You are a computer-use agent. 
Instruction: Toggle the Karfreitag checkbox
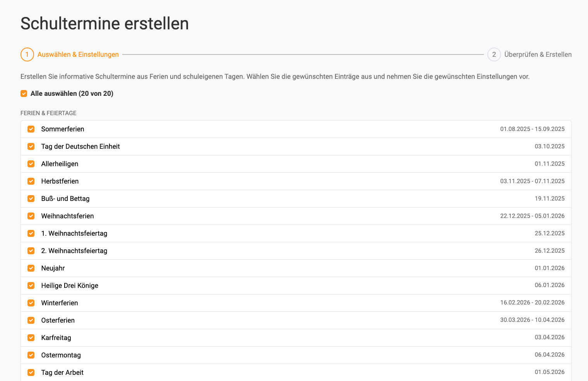point(31,338)
